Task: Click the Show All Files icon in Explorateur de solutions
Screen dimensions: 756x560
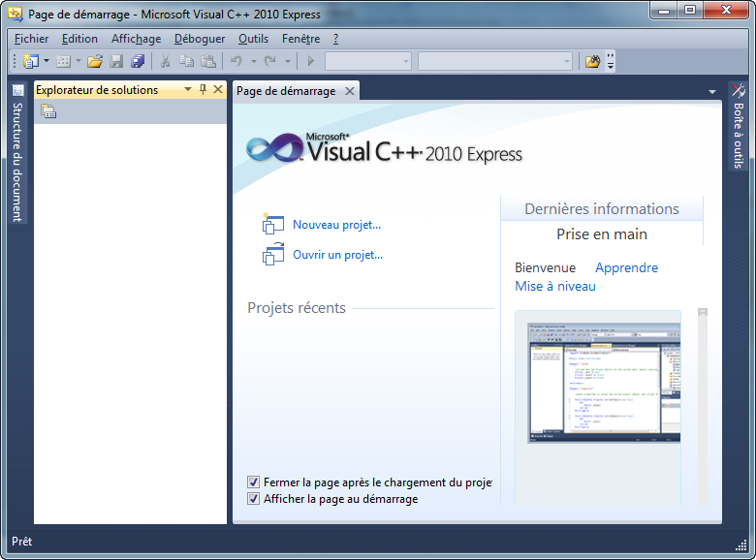Action: point(48,111)
